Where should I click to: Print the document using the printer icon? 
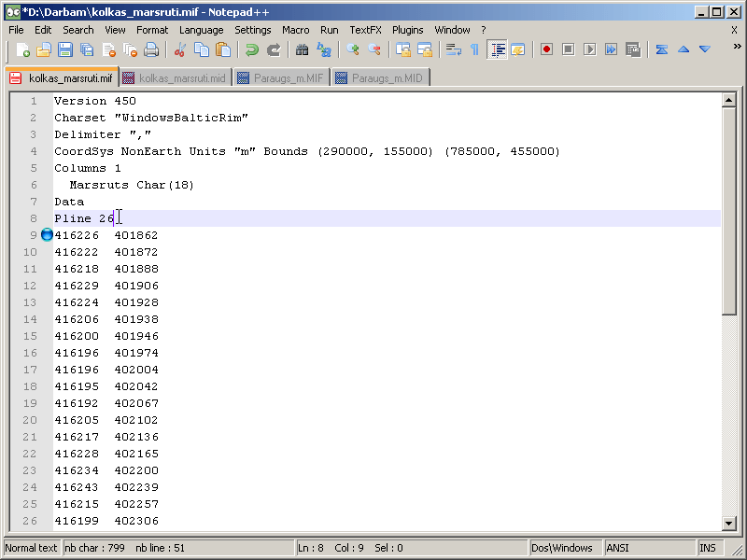point(151,49)
